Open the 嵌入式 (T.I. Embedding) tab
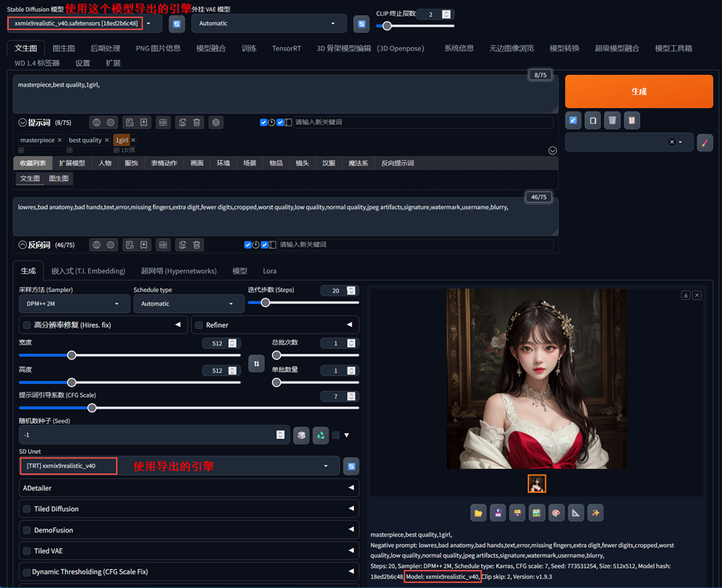 click(x=88, y=271)
